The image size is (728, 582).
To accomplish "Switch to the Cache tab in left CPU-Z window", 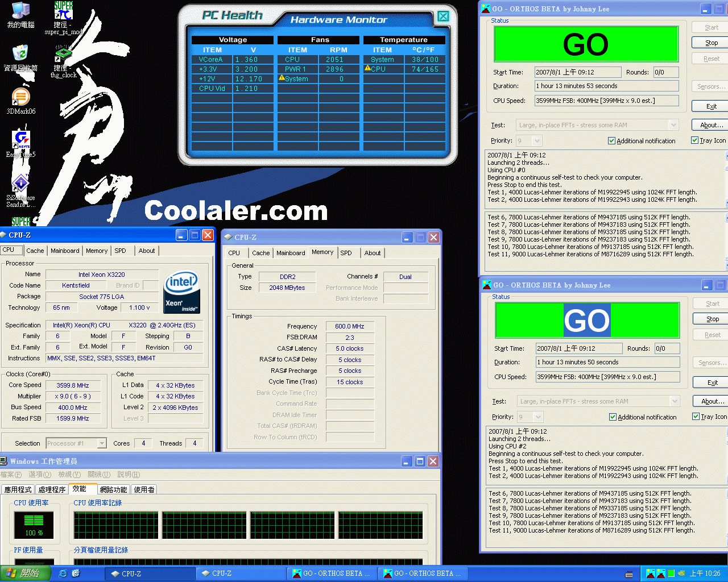I will (x=35, y=251).
